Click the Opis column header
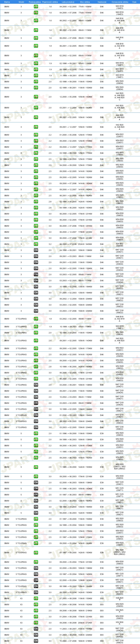Screen dimensions: 140x644 pyautogui.click(x=134, y=2)
